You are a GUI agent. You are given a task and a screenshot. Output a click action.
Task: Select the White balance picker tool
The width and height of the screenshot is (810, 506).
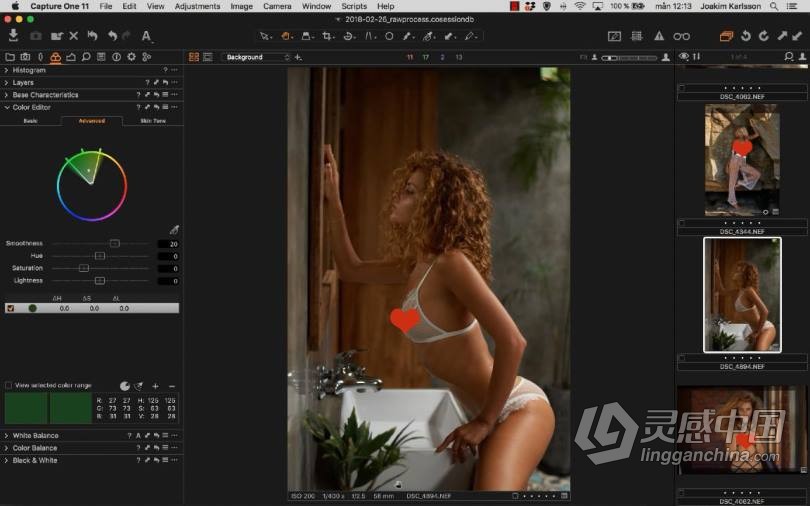point(428,36)
